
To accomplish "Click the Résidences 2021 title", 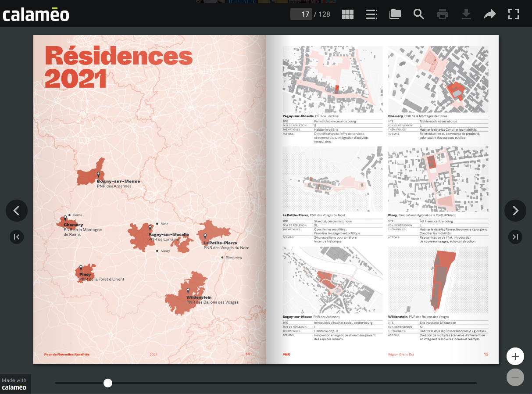I will (118, 67).
